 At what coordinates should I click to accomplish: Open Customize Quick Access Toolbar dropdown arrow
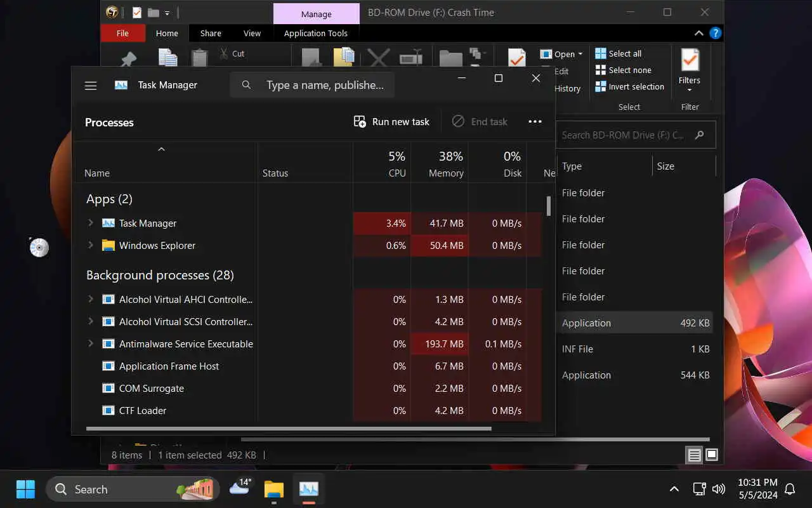(167, 13)
